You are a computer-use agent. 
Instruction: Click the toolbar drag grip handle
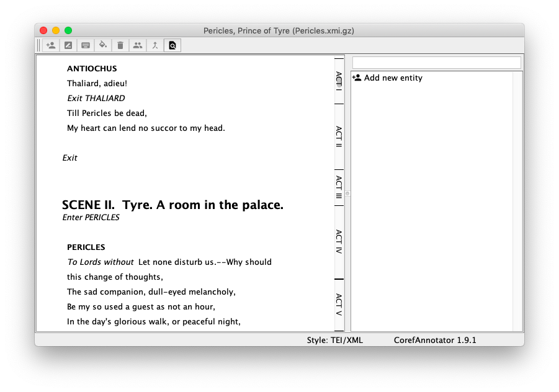[x=38, y=45]
